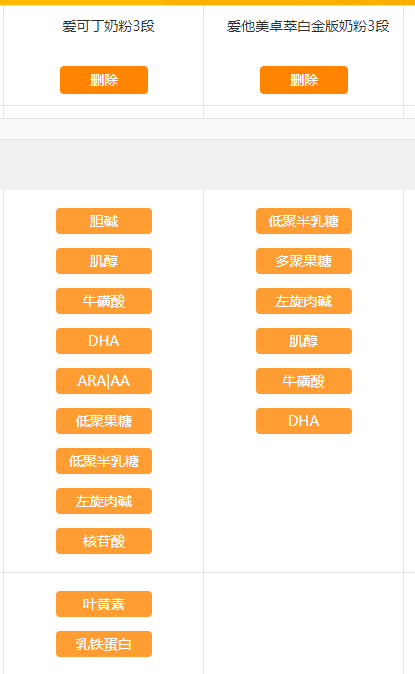Open DHA tag in 爱可丁 column

tap(104, 341)
